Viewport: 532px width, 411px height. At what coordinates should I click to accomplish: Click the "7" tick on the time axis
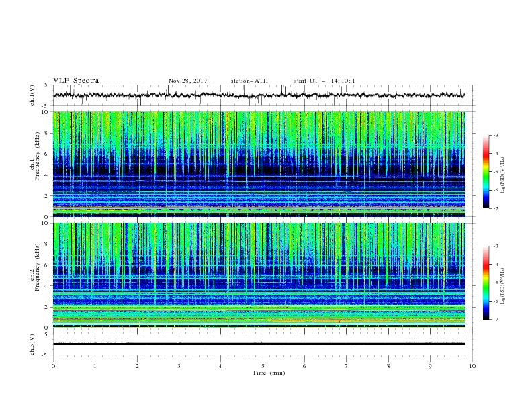347,366
